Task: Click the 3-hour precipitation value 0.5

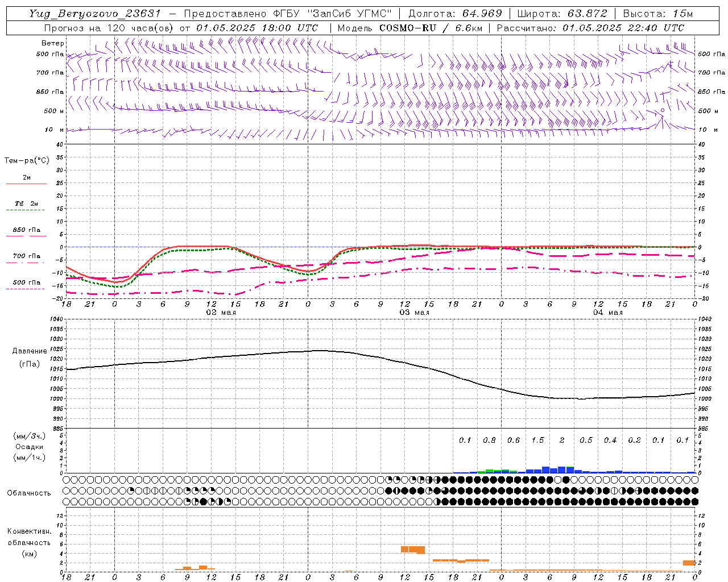Action: [586, 440]
